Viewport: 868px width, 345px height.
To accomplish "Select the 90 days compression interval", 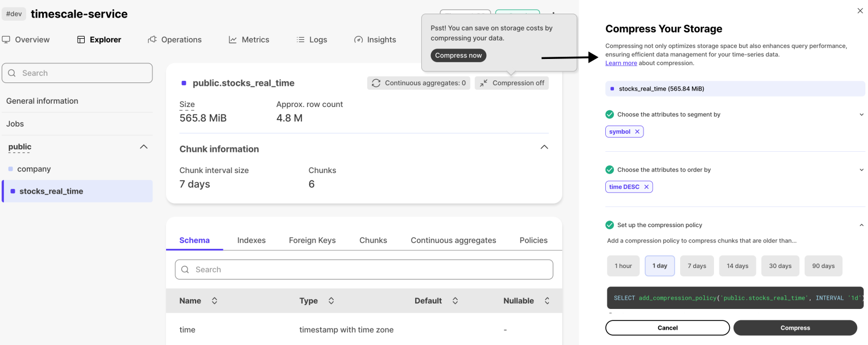I will [823, 266].
